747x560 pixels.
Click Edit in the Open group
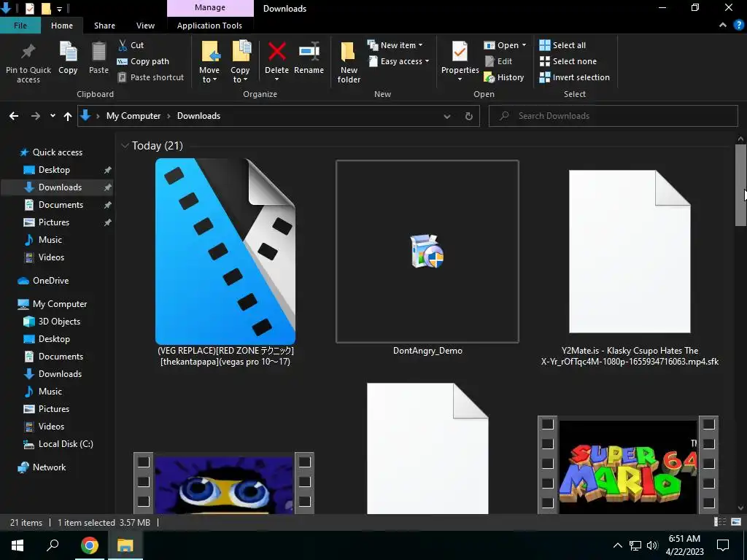coord(498,61)
